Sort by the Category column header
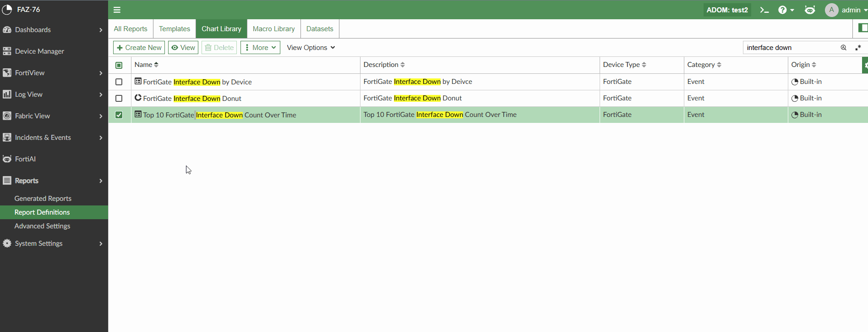 coord(704,65)
